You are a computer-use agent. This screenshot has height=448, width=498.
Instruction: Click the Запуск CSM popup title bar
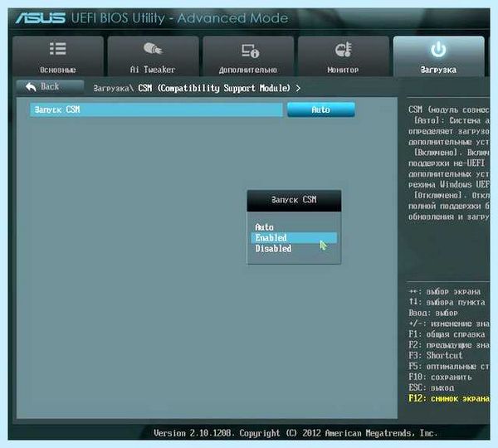coord(294,200)
